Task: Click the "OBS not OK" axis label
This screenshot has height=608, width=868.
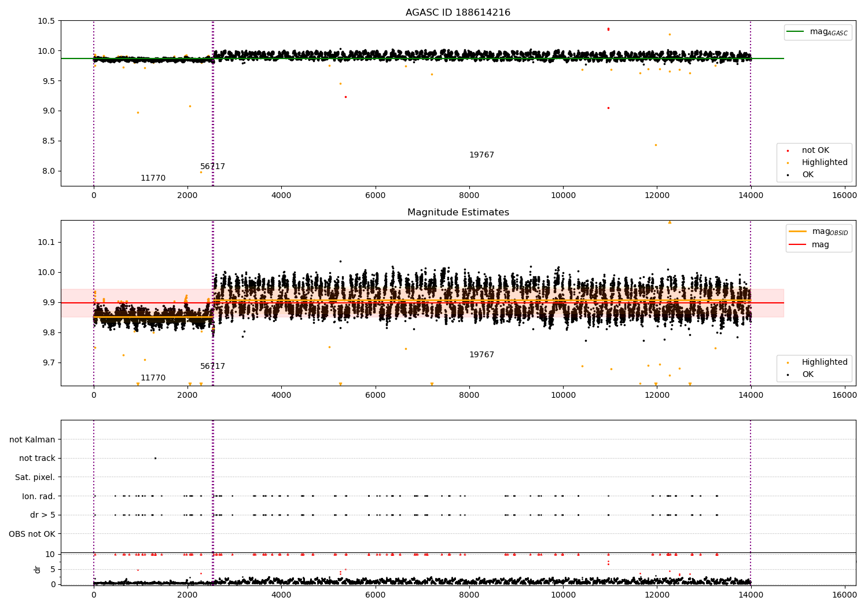Action: (32, 534)
